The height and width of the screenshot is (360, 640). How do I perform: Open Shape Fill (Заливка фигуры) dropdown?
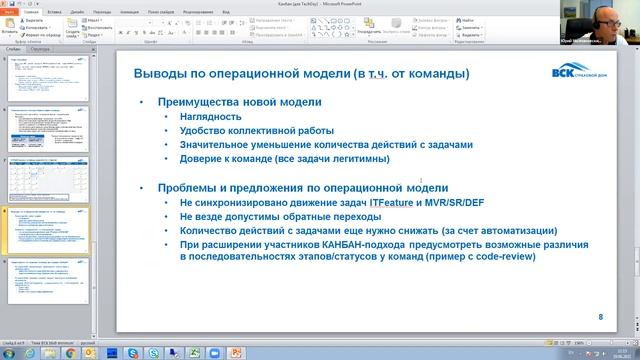(431, 20)
